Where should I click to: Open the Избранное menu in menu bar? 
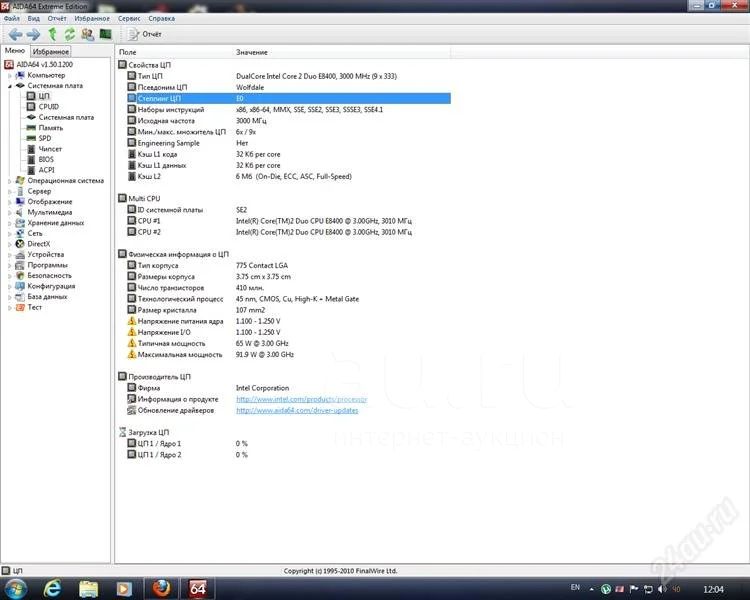(92, 19)
